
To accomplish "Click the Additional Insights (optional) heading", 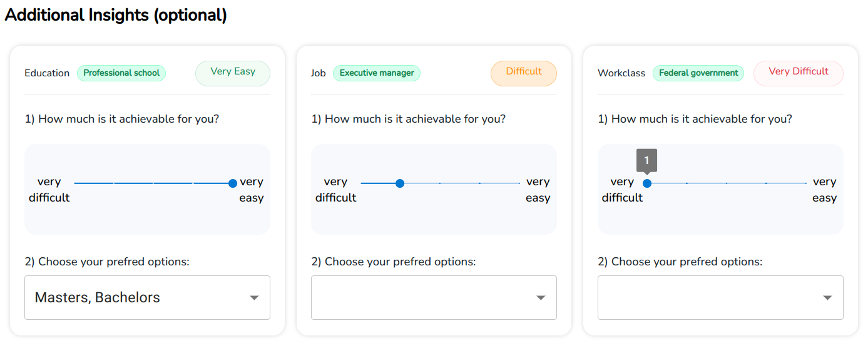I will pyautogui.click(x=116, y=15).
